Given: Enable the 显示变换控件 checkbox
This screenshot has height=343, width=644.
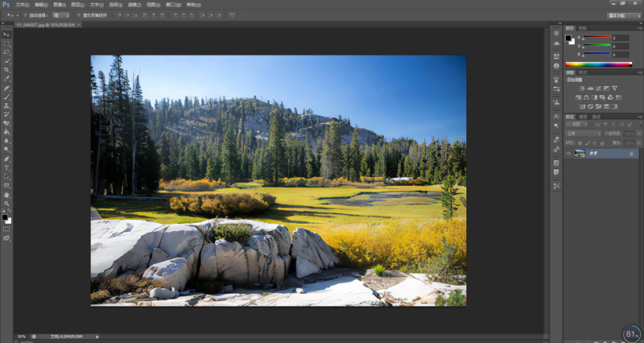Looking at the screenshot, I should (79, 15).
